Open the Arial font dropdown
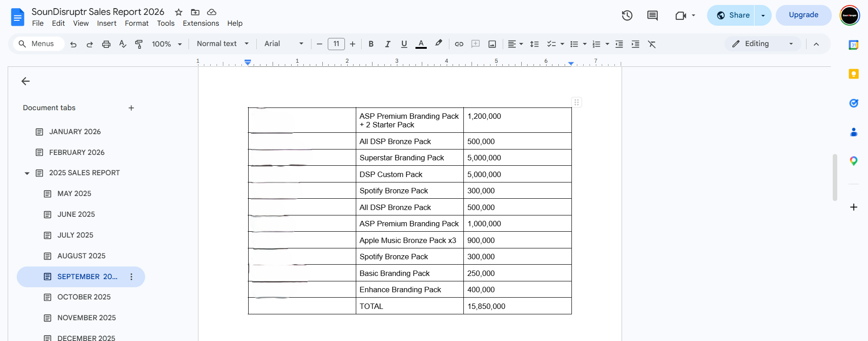The height and width of the screenshot is (341, 868). click(x=284, y=44)
